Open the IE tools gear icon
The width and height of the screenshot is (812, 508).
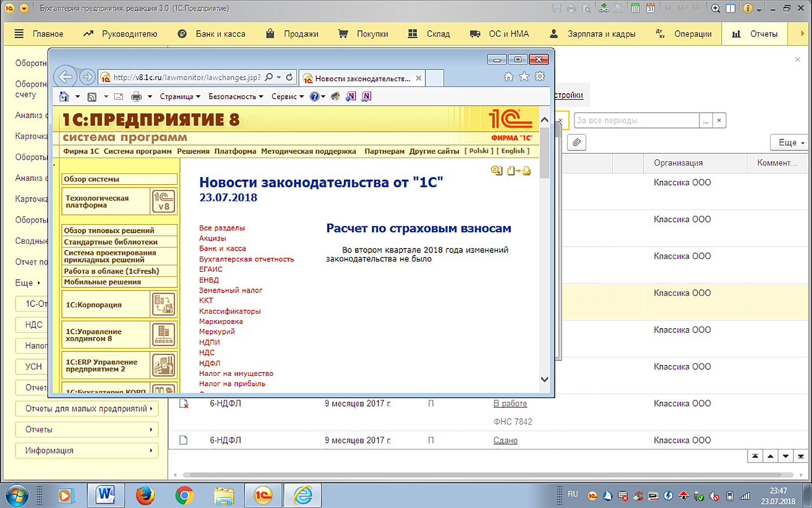540,76
